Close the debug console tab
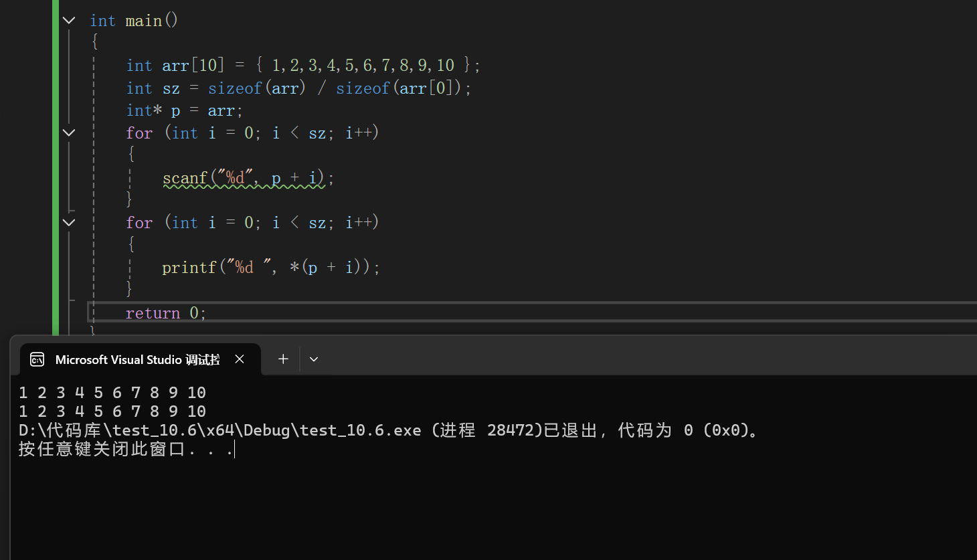This screenshot has width=977, height=560. click(240, 359)
